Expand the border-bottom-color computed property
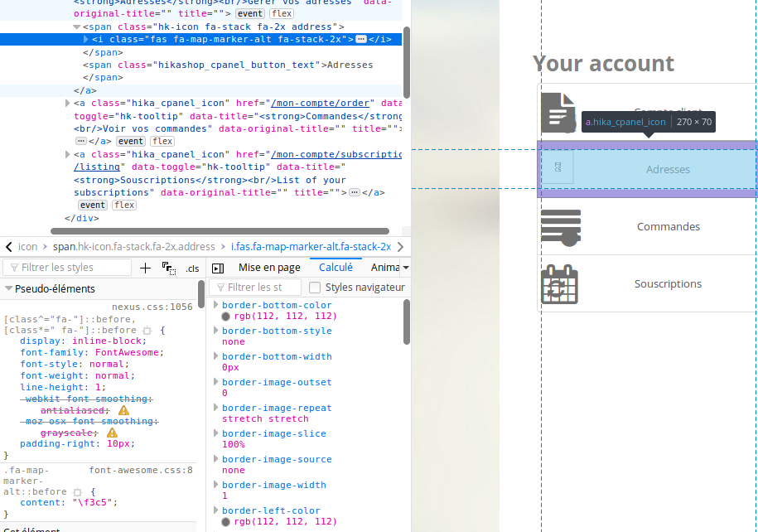This screenshot has height=532, width=758. 216,305
